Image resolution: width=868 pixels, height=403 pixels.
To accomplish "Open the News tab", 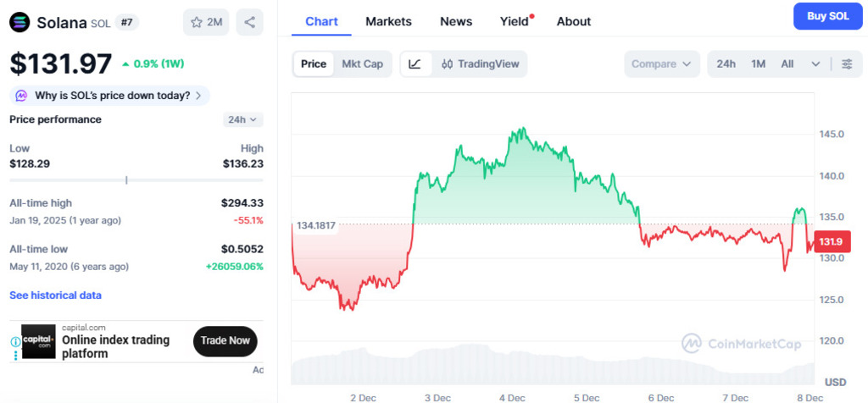I will (x=456, y=21).
